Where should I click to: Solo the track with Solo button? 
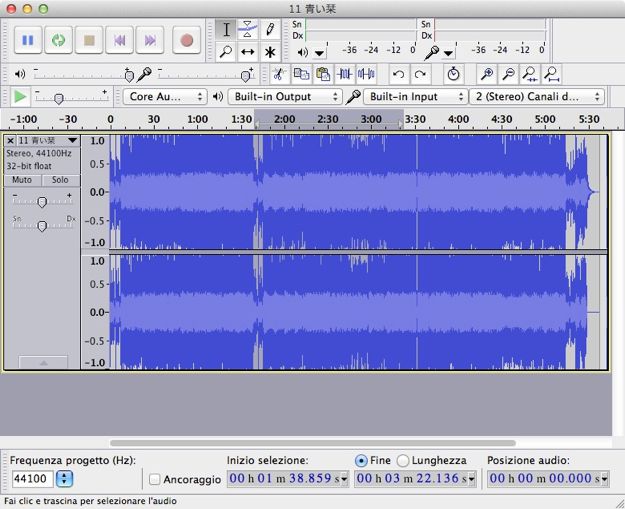tap(60, 180)
